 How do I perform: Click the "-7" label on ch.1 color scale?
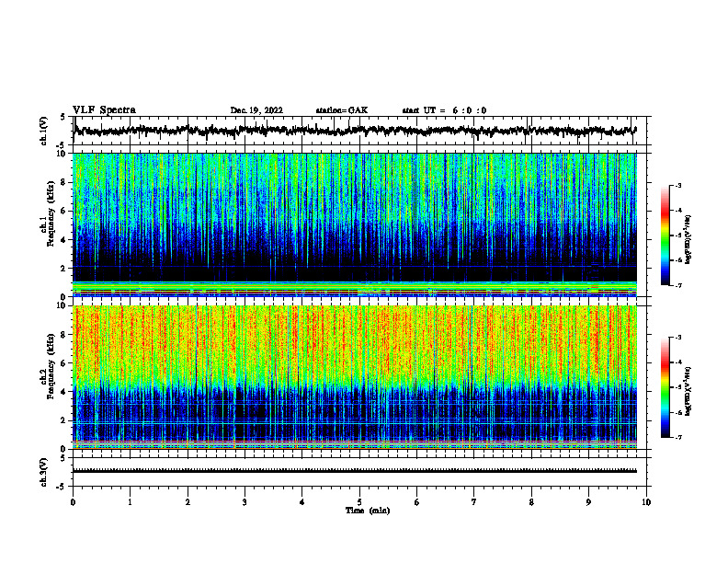pos(678,285)
